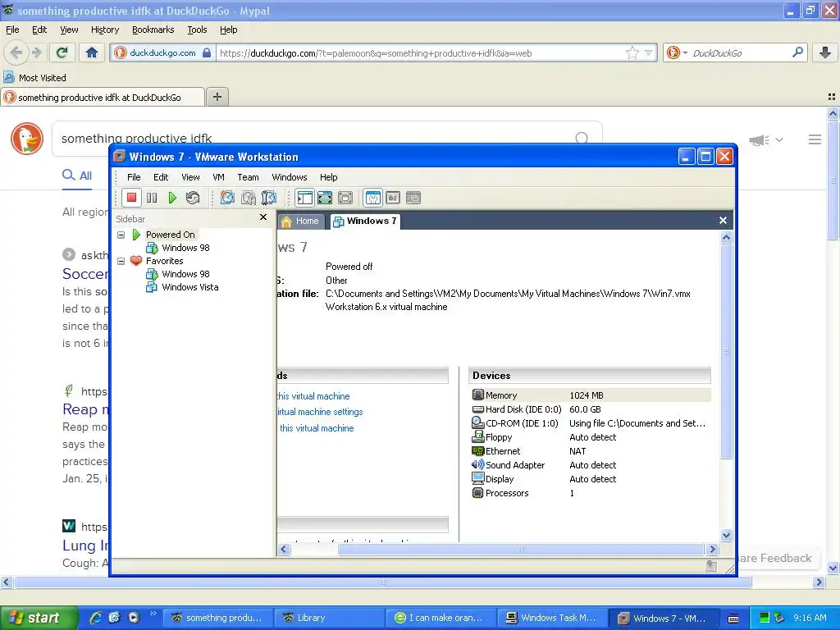
Task: Switch to Windows Task Manager taskbar button
Action: click(552, 618)
